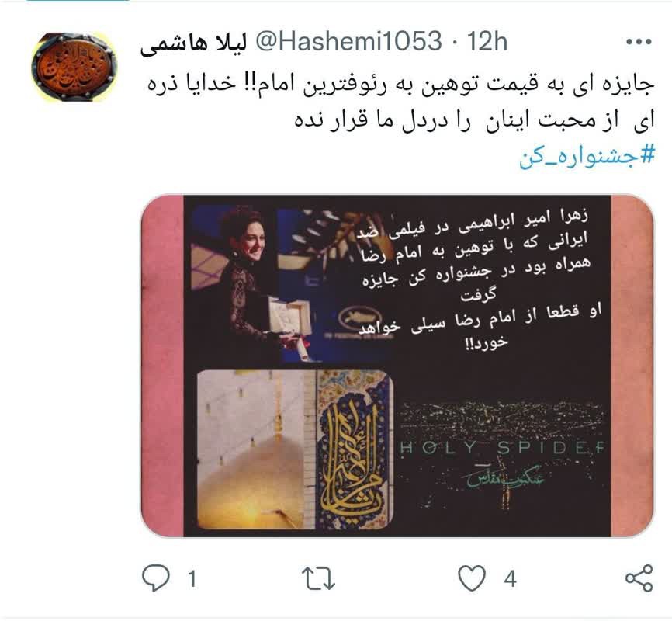Open the three-dot more options menu
This screenshot has width=672, height=621.
(639, 42)
